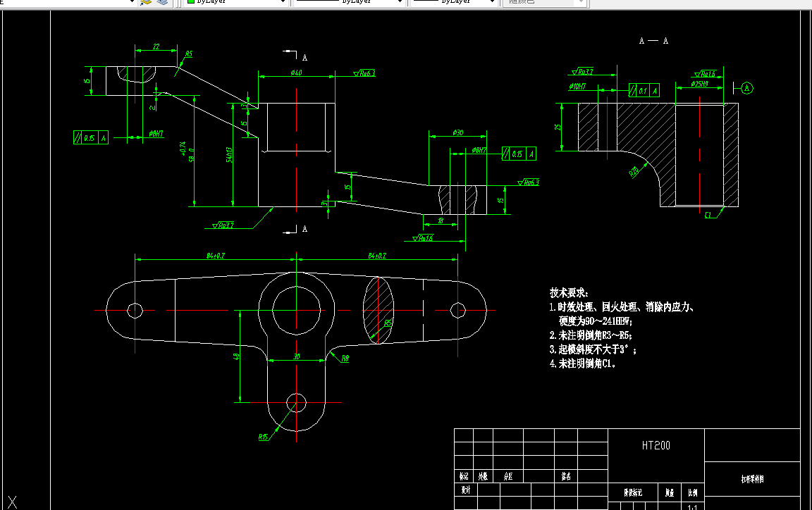
Task: Click the 1:1 scale value
Action: point(692,507)
